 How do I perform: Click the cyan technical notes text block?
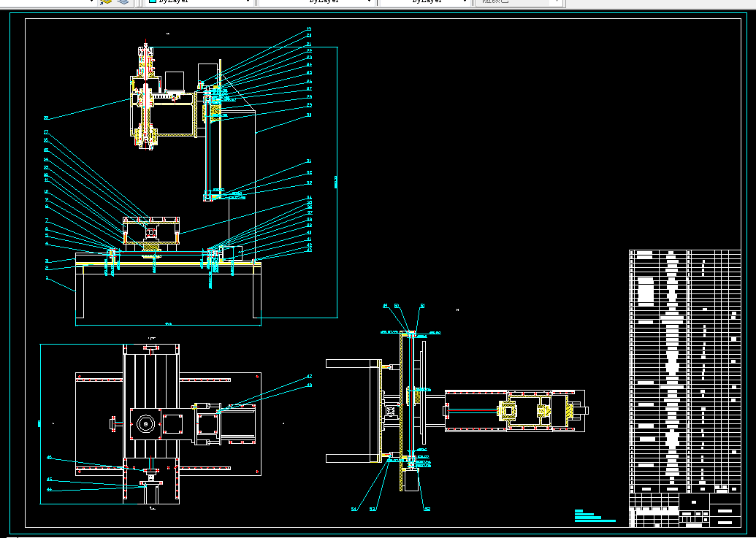coord(595,516)
